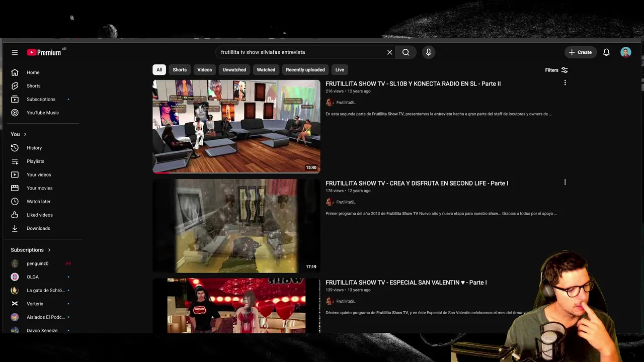Screen dimensions: 644x362
Task: Expand the Subscriptions section header
Action: (31, 250)
